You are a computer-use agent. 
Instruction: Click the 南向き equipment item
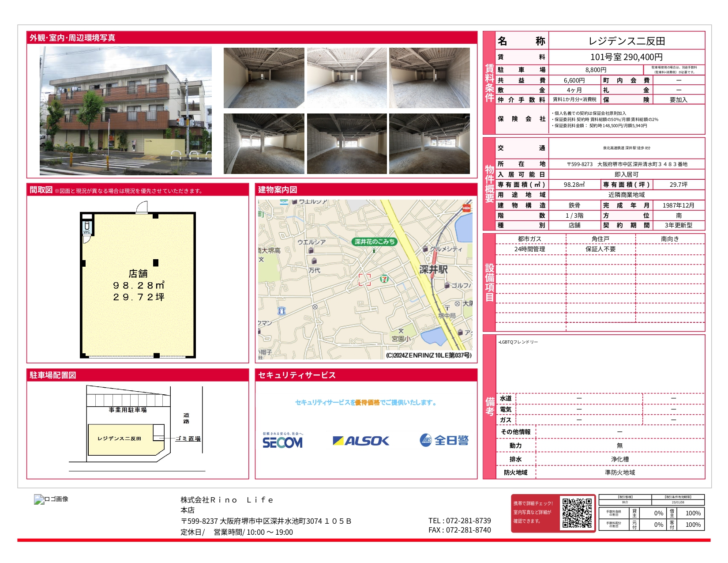670,239
